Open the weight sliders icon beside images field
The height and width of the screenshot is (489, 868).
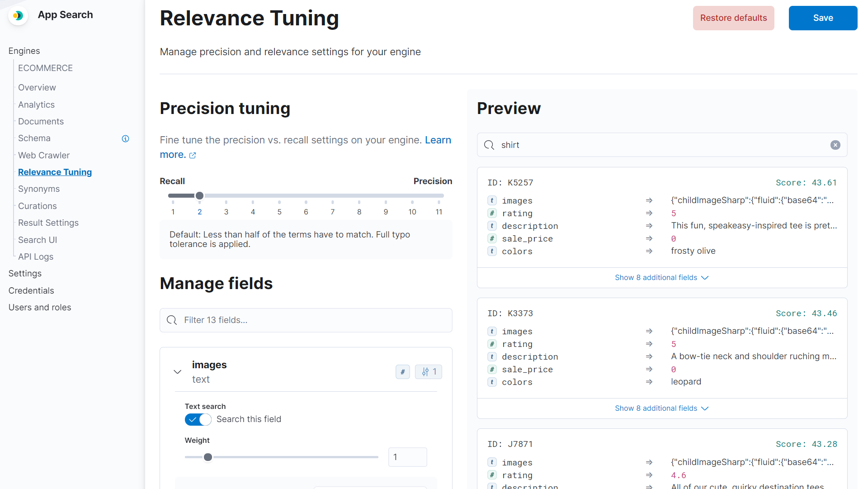428,371
